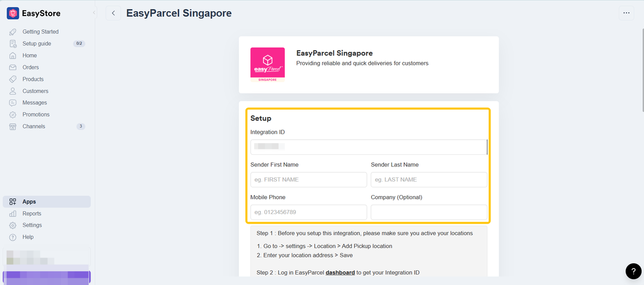Screen dimensions: 644x285
Task: Click the Reports bar chart icon
Action: (13, 214)
